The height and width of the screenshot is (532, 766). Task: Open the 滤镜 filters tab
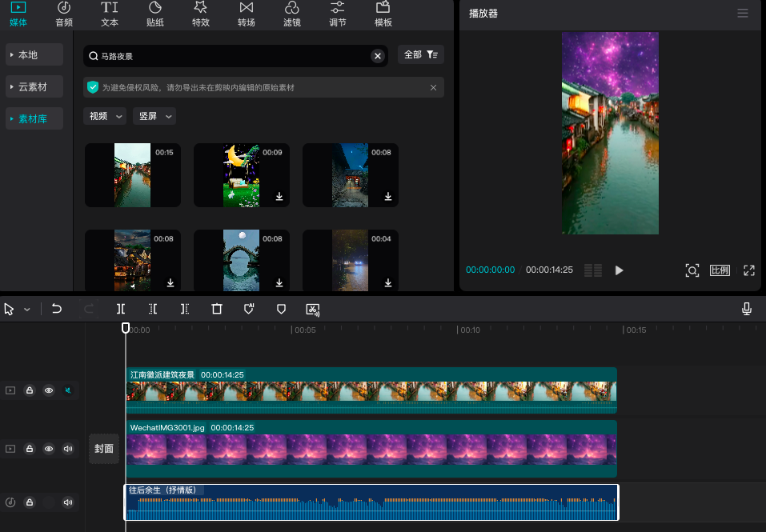point(292,14)
